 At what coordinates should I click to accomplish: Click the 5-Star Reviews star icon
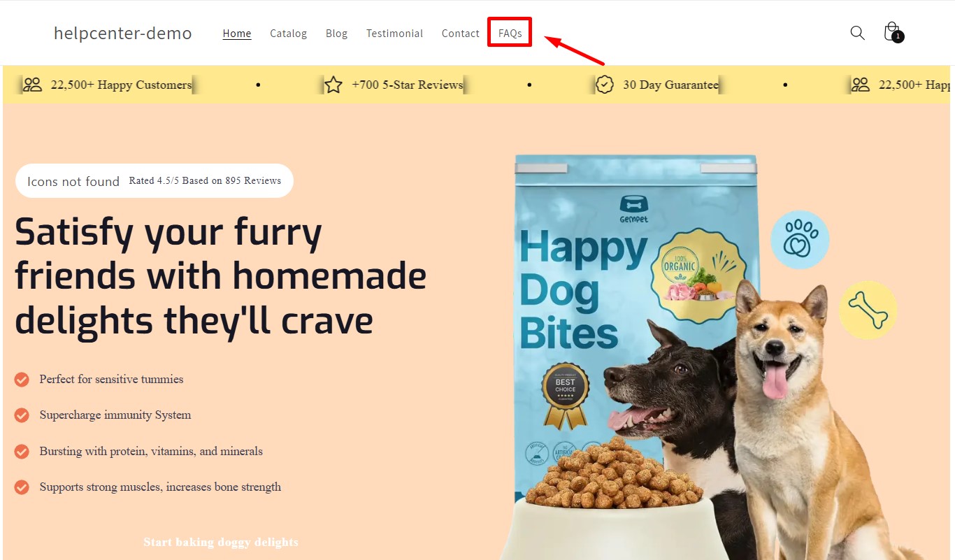(x=333, y=85)
